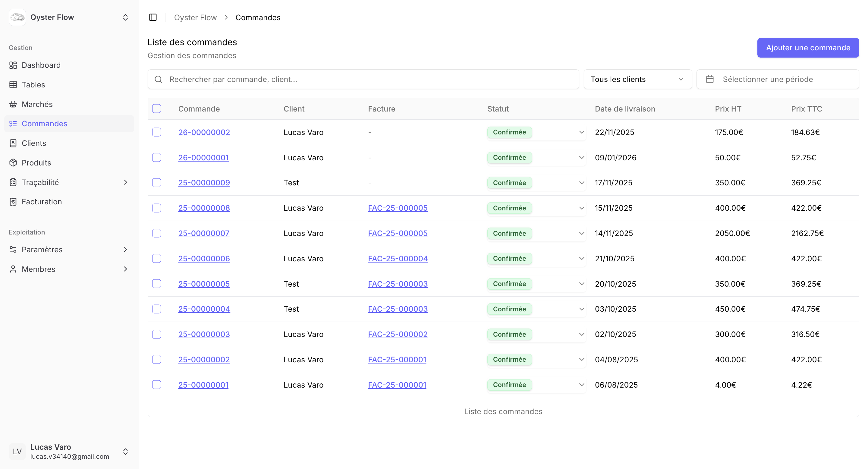The image size is (868, 469).
Task: Tick the checkbox for order 25-00000005
Action: pyautogui.click(x=156, y=284)
